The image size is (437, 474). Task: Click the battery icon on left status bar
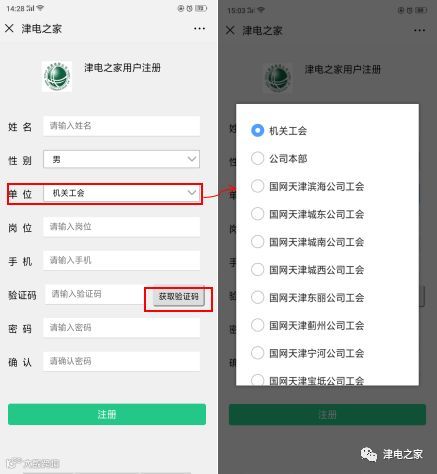click(201, 8)
